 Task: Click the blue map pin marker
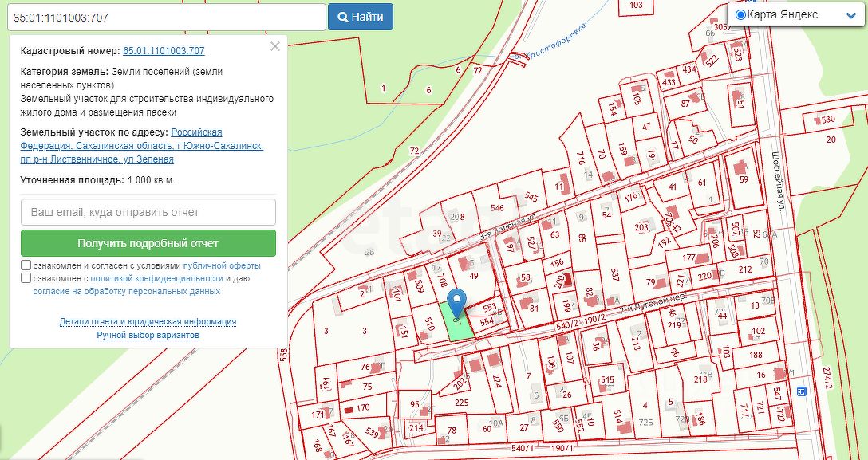pos(456,302)
